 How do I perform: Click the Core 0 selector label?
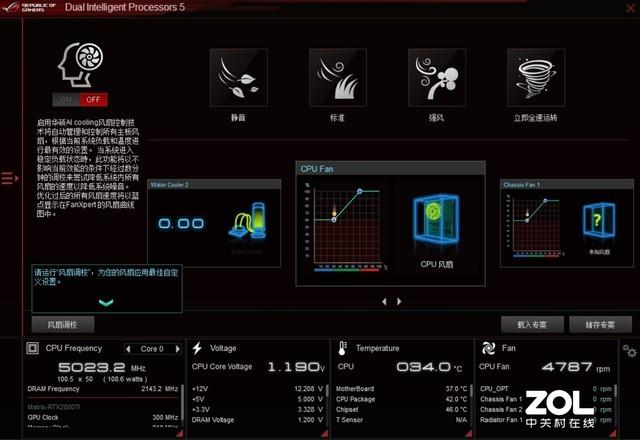(x=152, y=349)
